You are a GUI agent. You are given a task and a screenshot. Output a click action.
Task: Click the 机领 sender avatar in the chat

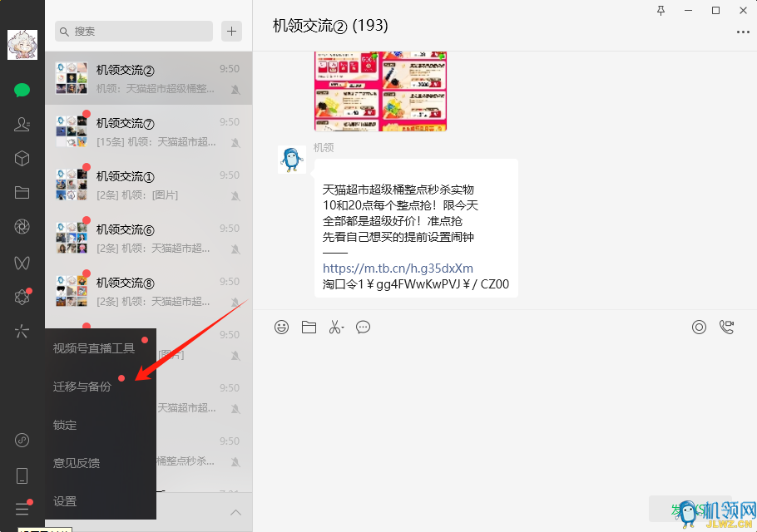[x=292, y=159]
